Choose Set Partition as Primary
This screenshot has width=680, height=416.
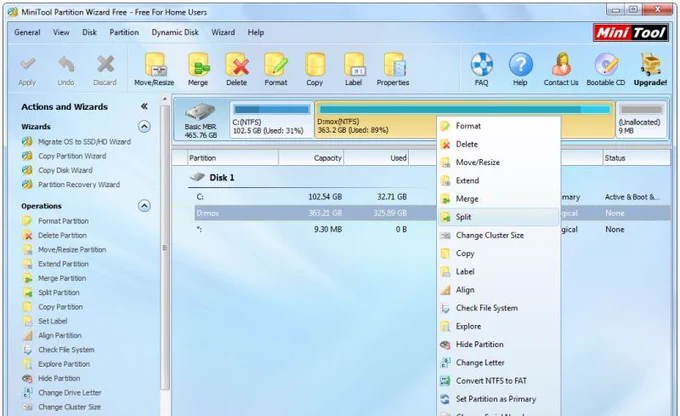point(498,400)
